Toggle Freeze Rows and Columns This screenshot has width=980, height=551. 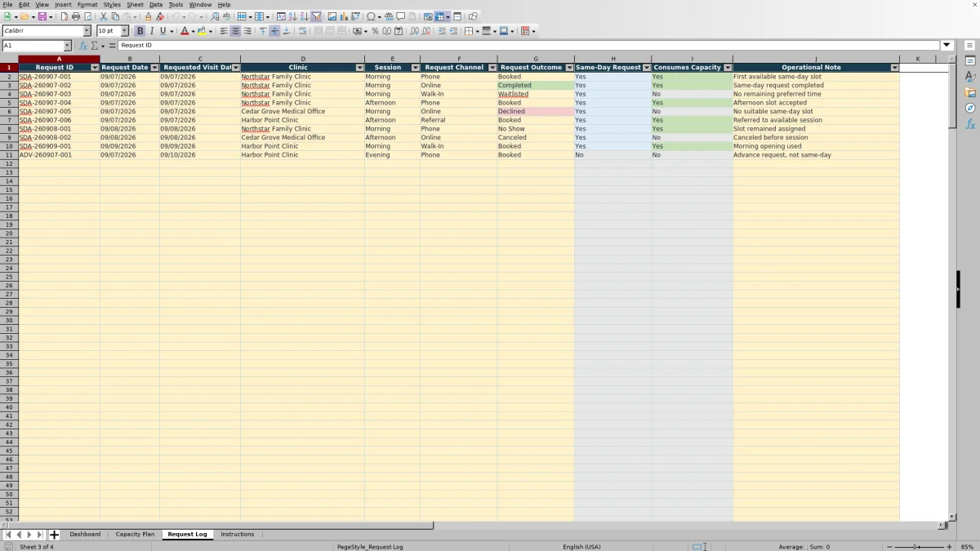(x=439, y=16)
